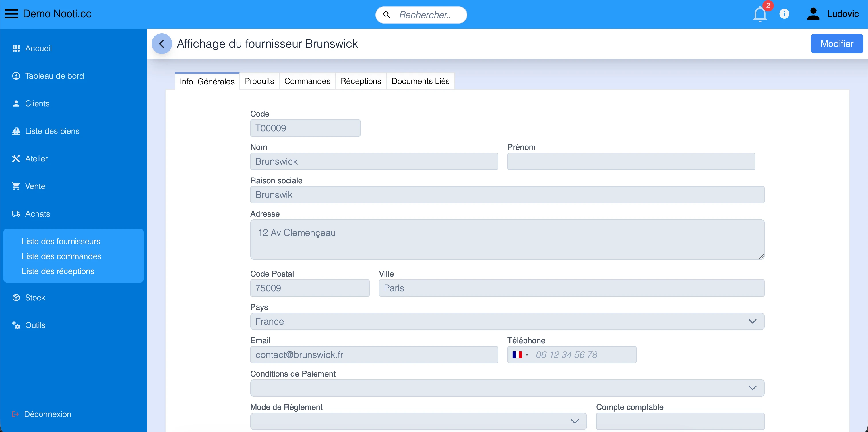Open Liste des commandes in the sidebar
Viewport: 868px width, 432px height.
tap(61, 256)
